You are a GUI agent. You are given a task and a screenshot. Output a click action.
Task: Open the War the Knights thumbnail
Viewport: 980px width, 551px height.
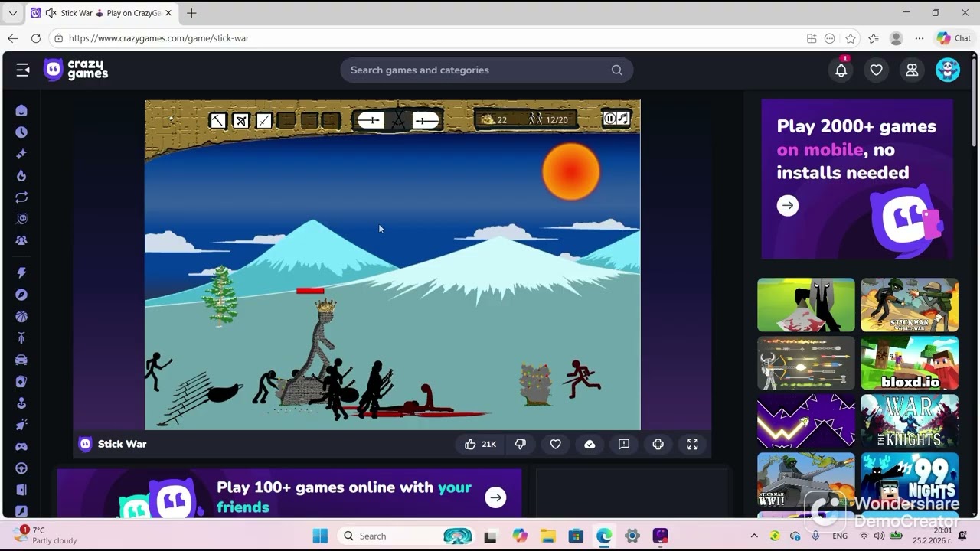point(910,421)
